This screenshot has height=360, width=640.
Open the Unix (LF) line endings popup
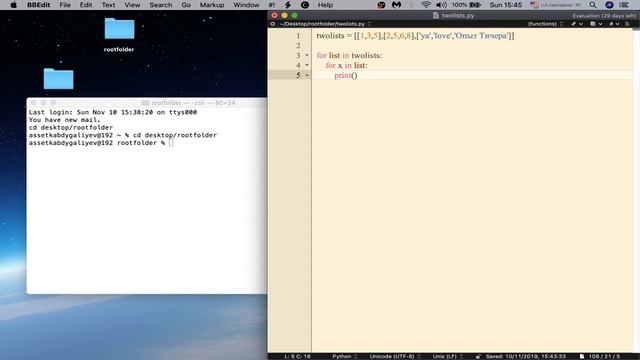pos(448,356)
